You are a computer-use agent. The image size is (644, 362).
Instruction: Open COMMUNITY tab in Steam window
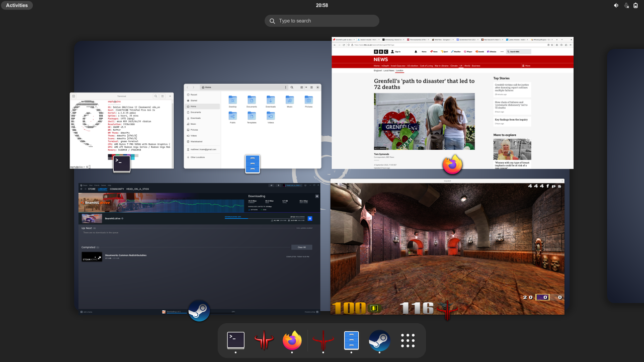click(x=117, y=189)
